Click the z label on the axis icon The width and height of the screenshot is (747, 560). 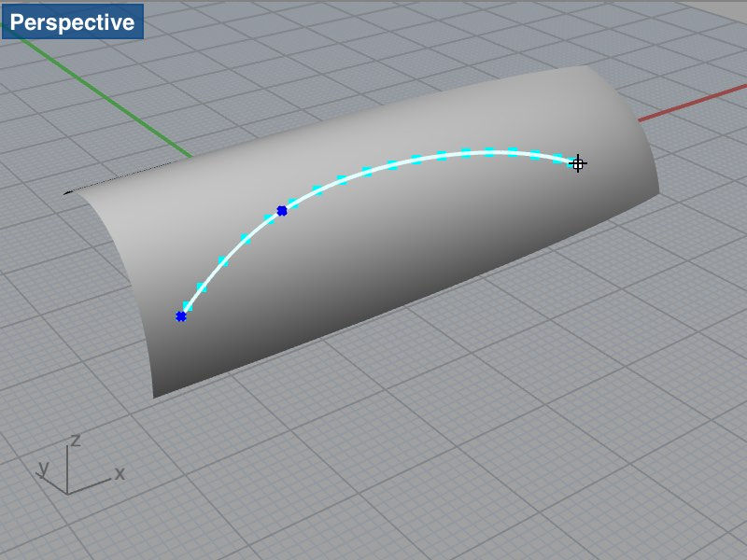pyautogui.click(x=77, y=440)
